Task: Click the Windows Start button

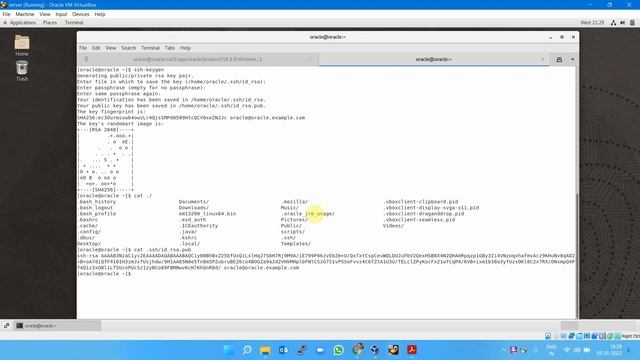Action: coord(229,350)
